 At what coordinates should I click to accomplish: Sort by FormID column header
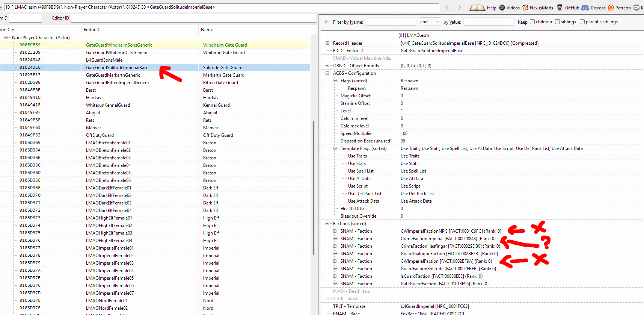point(41,30)
